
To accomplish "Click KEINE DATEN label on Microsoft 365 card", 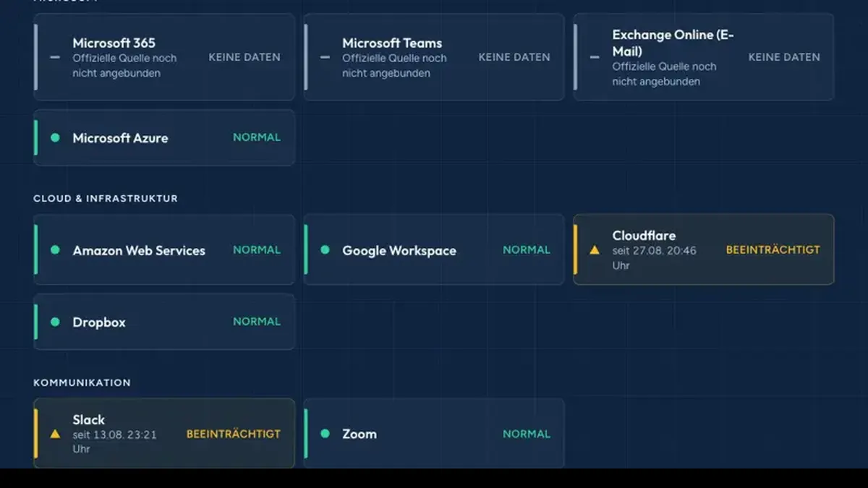I will pos(244,57).
